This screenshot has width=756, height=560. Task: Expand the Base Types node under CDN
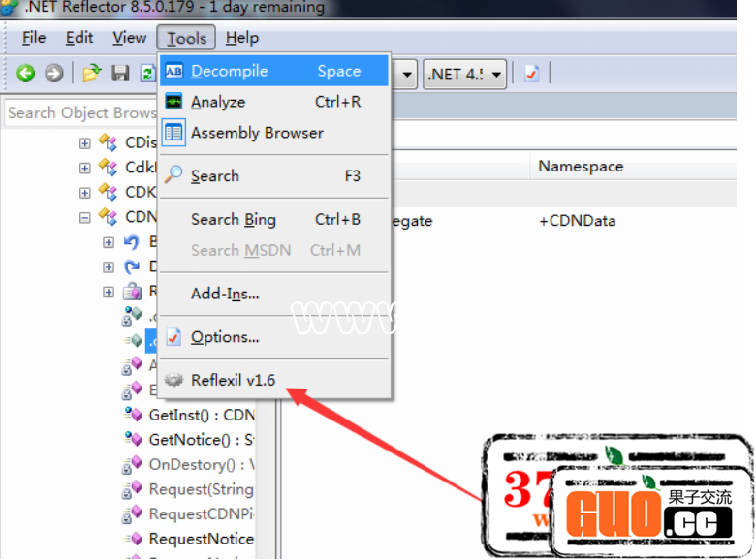coord(109,242)
